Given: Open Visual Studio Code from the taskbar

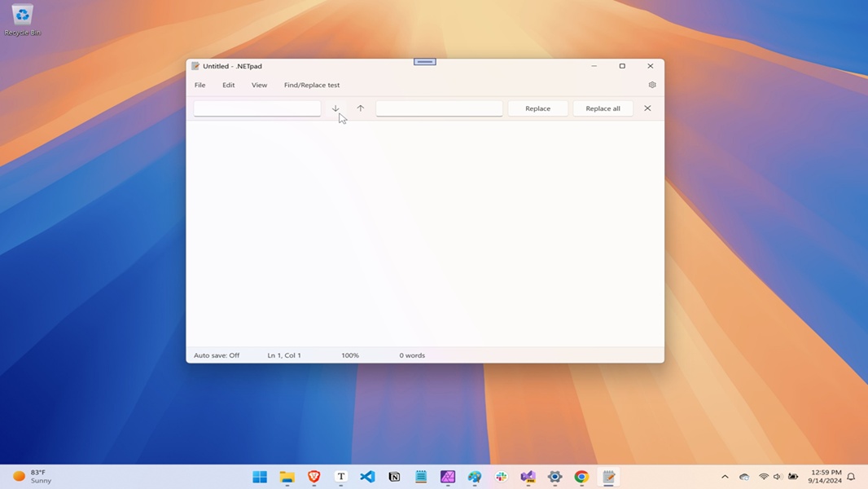Looking at the screenshot, I should coord(367,477).
